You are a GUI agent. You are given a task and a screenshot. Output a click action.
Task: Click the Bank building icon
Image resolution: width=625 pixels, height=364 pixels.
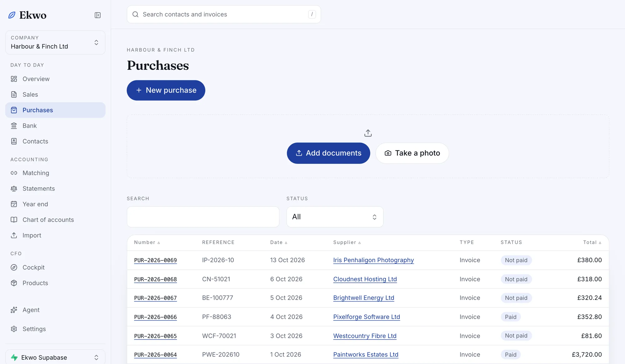[x=14, y=125]
